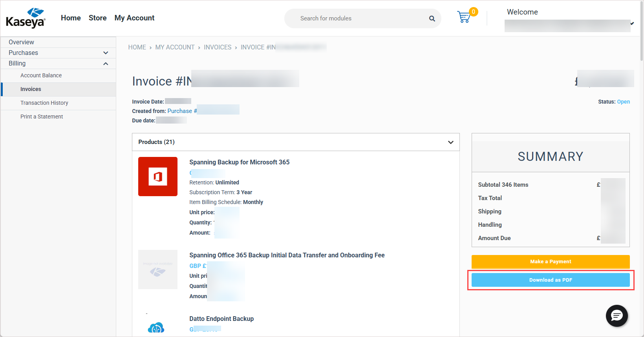Click the search magnifier icon

(432, 18)
